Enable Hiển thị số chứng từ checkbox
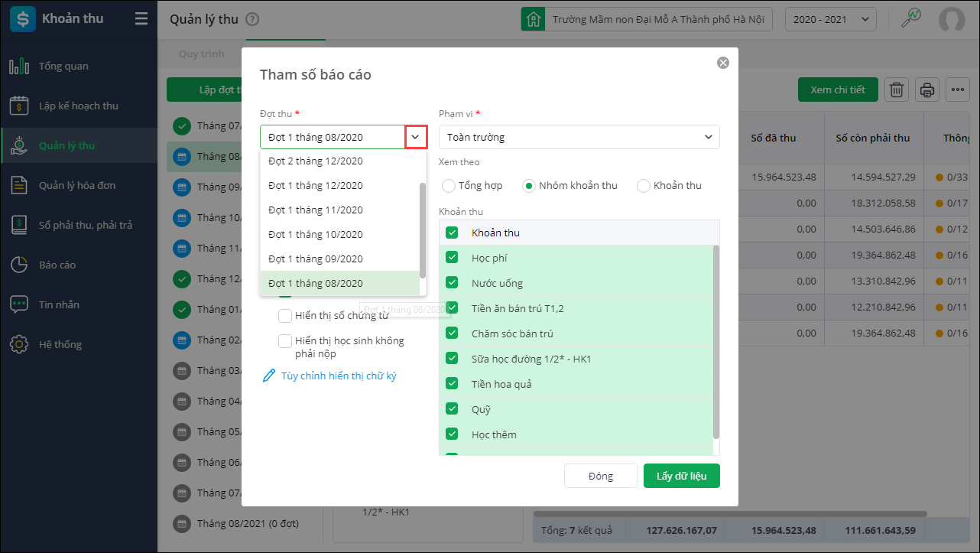Viewport: 980px width, 553px height. [x=285, y=315]
